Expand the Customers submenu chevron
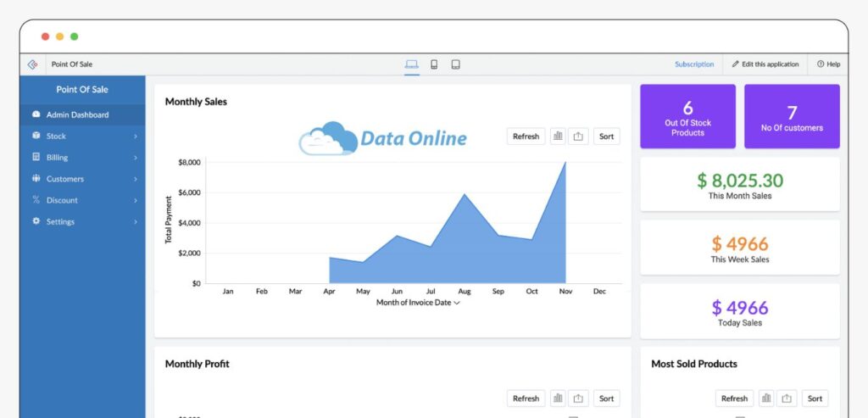Image resolution: width=868 pixels, height=418 pixels. tap(135, 180)
